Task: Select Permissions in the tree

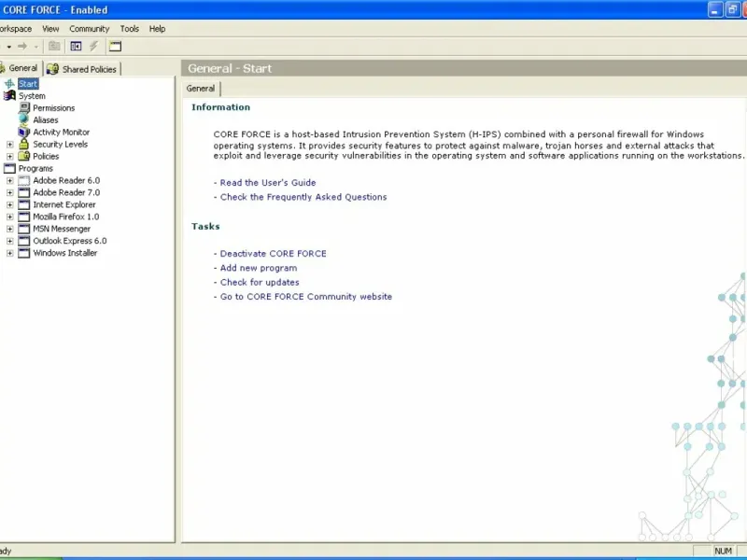Action: click(x=54, y=108)
